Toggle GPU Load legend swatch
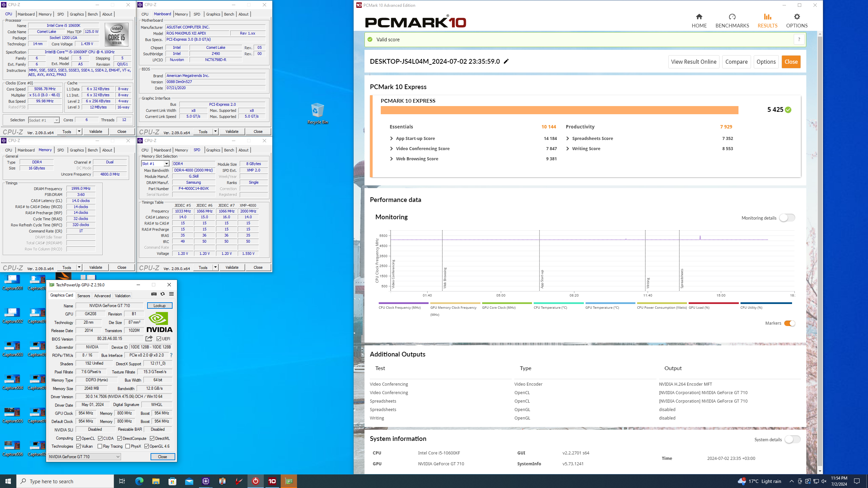 [x=713, y=303]
